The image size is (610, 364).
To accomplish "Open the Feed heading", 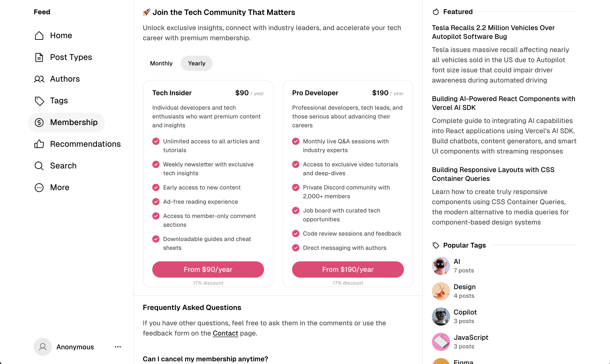I will point(42,12).
